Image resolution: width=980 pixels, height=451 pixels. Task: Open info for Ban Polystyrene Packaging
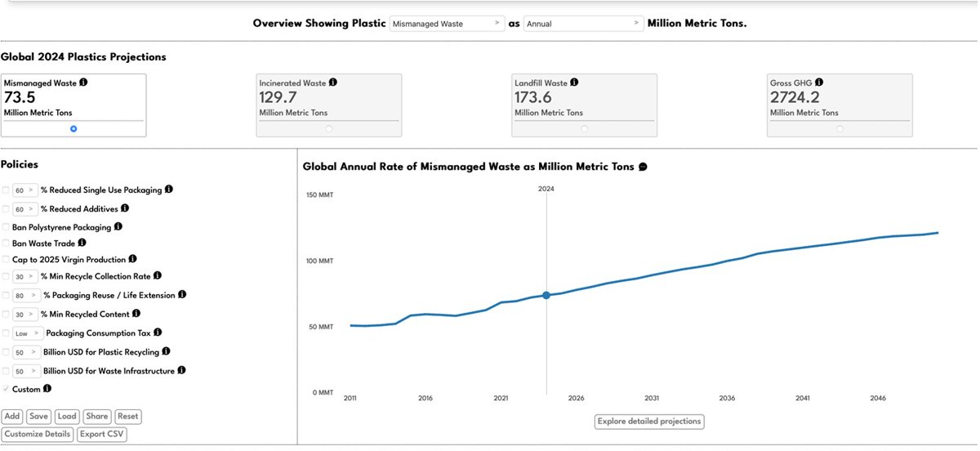click(118, 226)
